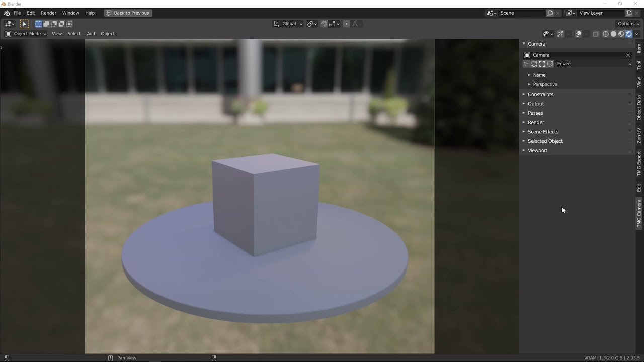This screenshot has width=644, height=362.
Task: Open the Help menu
Action: [x=90, y=13]
